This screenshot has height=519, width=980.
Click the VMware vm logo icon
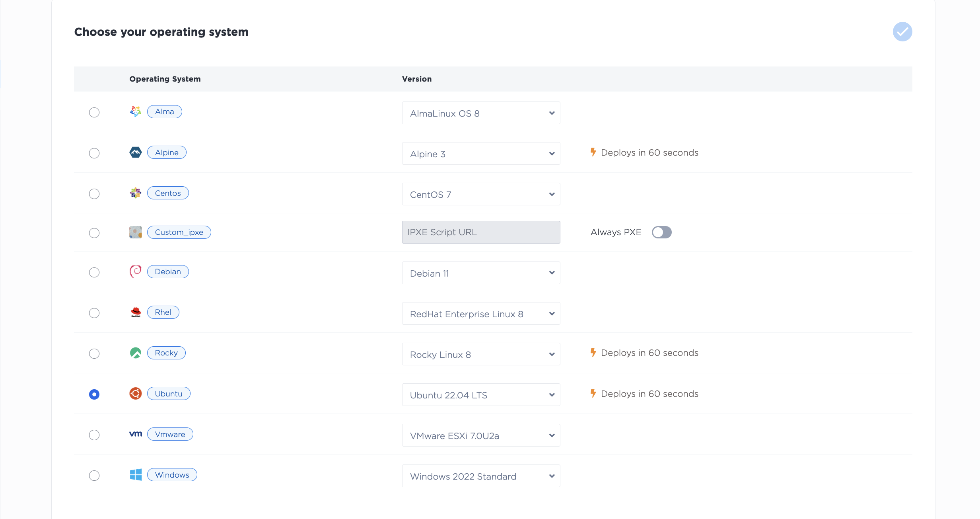click(136, 434)
